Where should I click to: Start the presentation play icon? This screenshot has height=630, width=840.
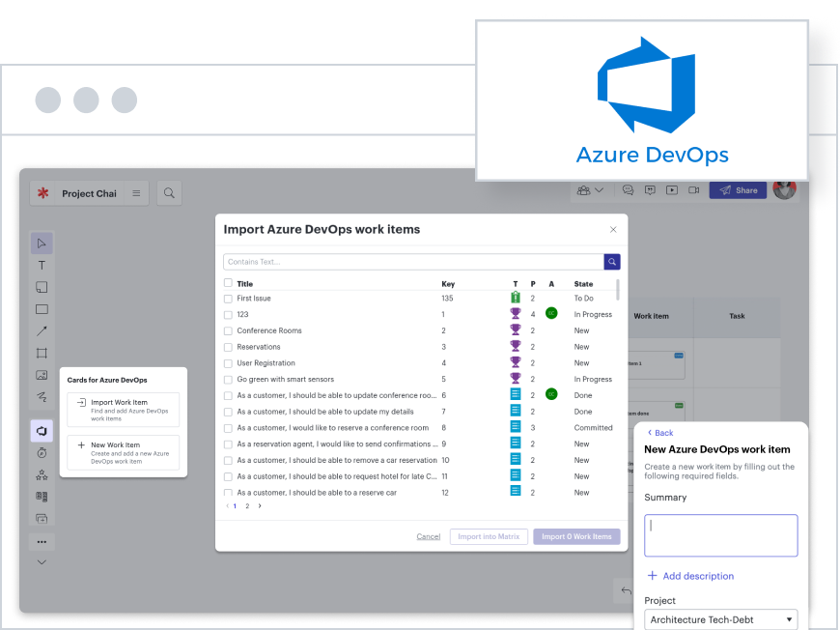coord(672,189)
